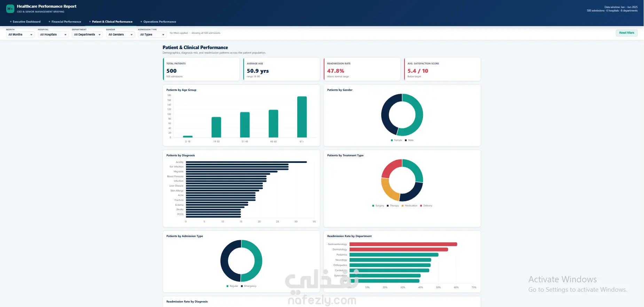Switch to the Financial Performance tab

[x=65, y=22]
